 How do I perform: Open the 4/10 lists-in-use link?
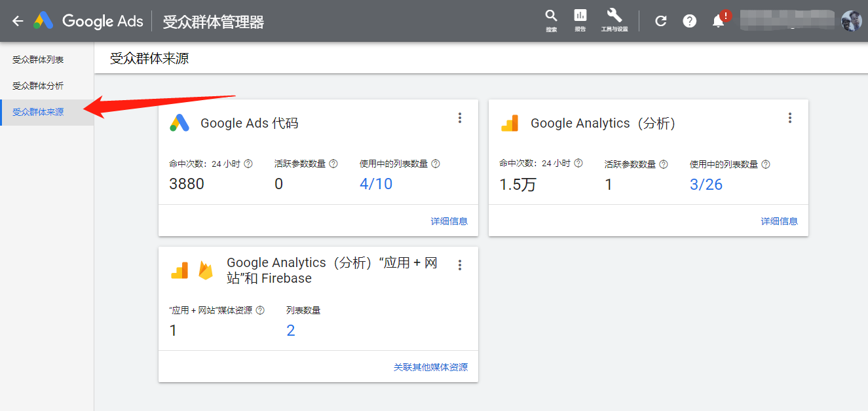[375, 184]
